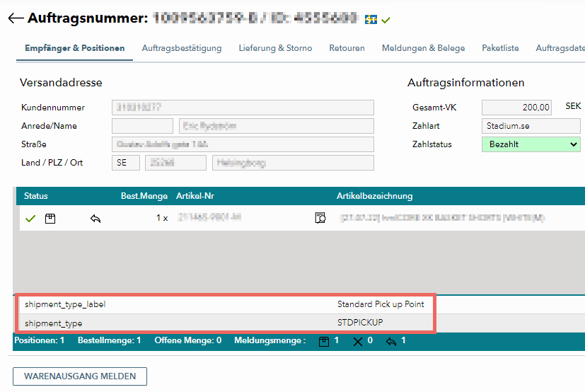Image resolution: width=585 pixels, height=392 pixels.
Task: Click the blurred article description cell
Action: coord(443,218)
